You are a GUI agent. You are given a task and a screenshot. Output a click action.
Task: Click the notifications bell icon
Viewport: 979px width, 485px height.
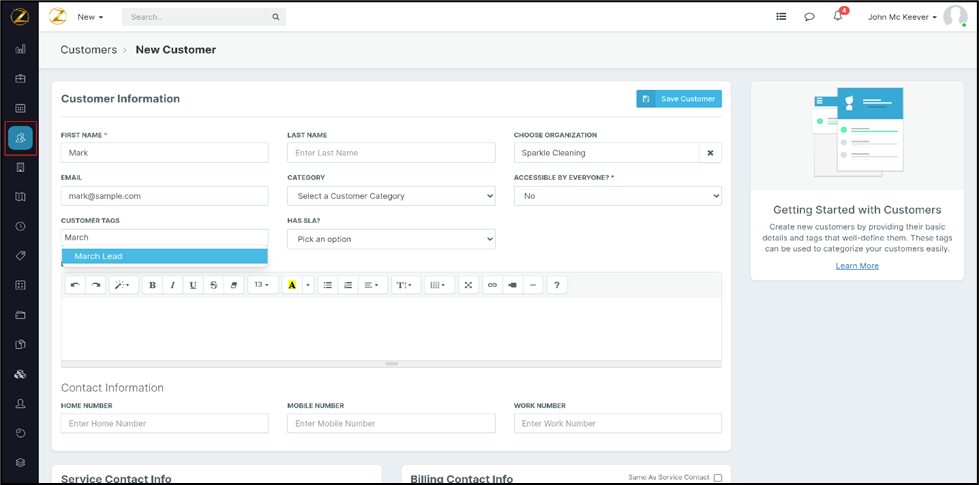click(x=838, y=17)
